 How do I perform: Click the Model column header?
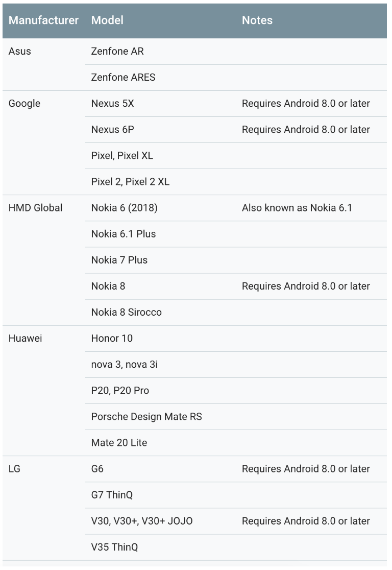[107, 20]
